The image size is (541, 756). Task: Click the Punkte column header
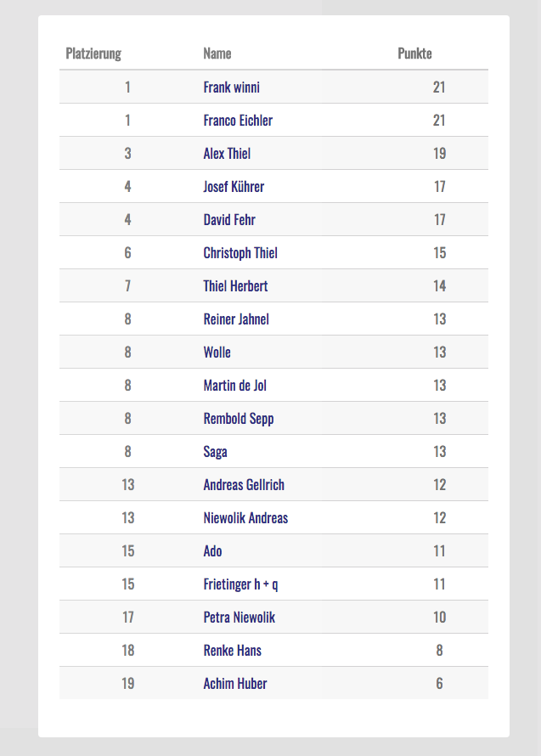click(414, 54)
